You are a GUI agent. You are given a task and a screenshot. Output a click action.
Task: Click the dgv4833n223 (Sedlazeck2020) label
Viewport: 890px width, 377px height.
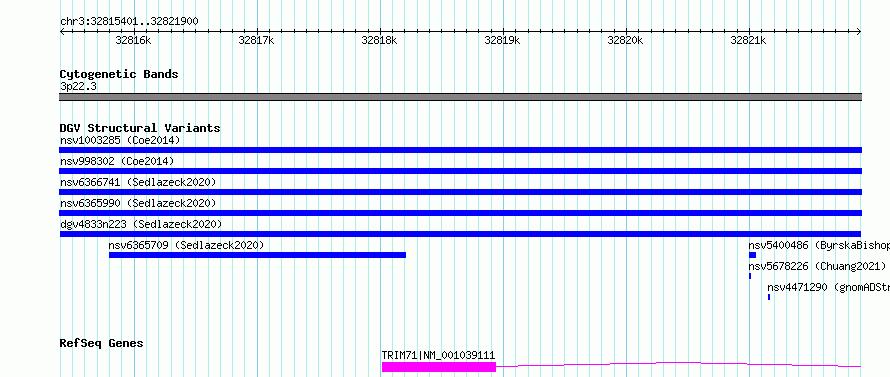[x=141, y=224]
